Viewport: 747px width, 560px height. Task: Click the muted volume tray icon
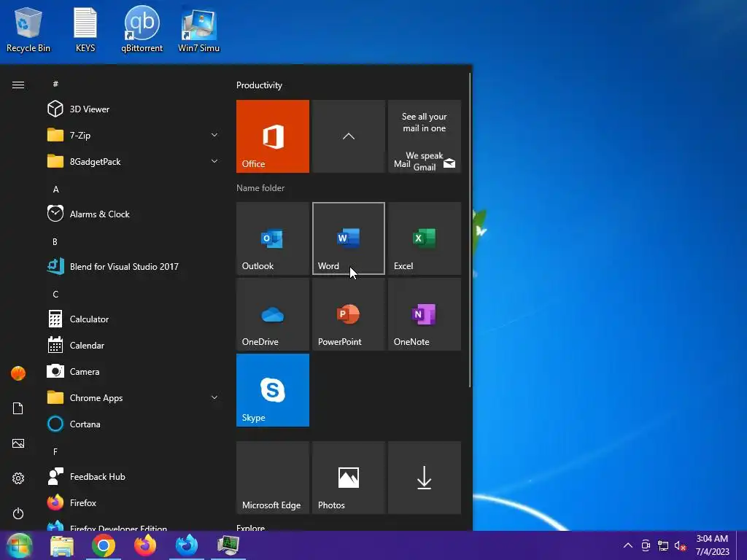pos(680,545)
